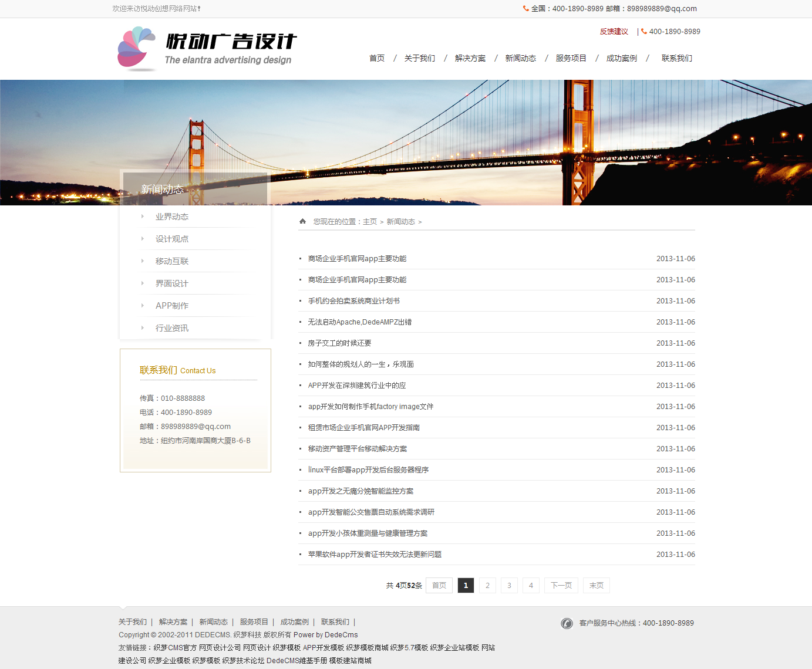Click the arrow icon beside 移动互联
Image resolution: width=812 pixels, height=669 pixels.
coord(143,261)
